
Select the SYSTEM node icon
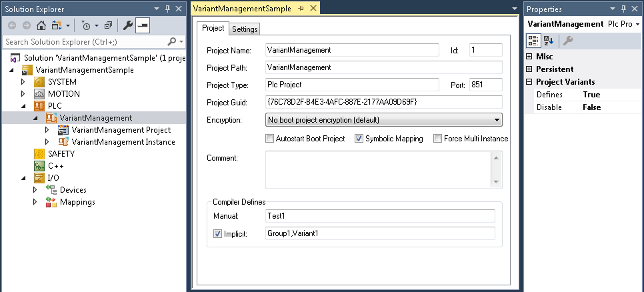point(39,82)
